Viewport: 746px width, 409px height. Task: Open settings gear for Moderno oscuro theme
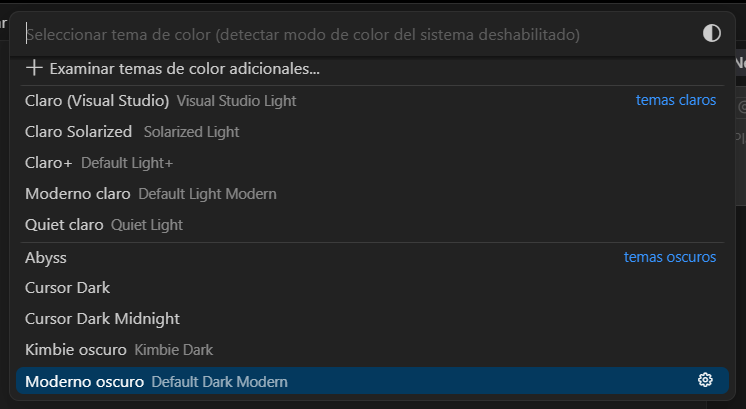coord(705,380)
